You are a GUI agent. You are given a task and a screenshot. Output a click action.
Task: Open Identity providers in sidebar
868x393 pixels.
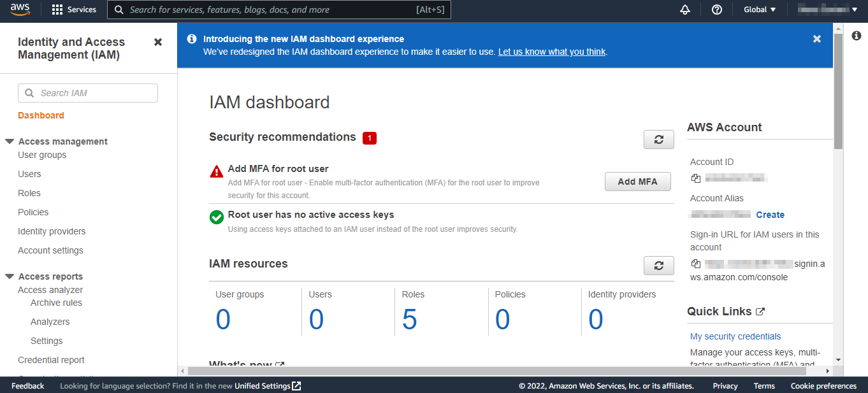pyautogui.click(x=52, y=231)
